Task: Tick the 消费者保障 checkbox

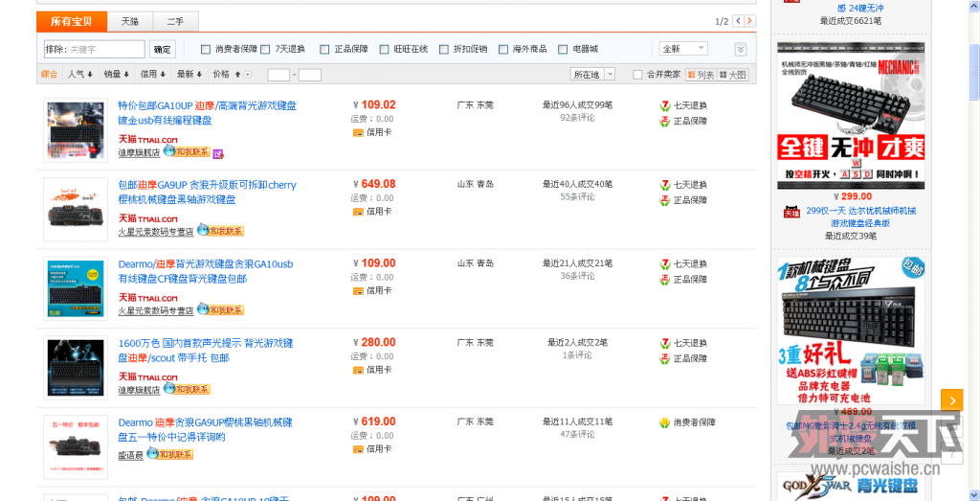Action: (x=205, y=49)
